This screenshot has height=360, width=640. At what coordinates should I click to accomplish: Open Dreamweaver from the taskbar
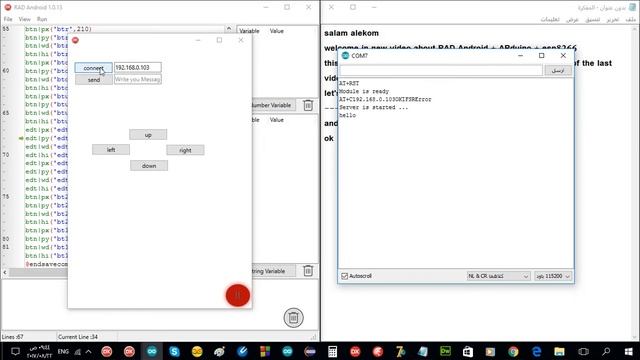pos(445,351)
